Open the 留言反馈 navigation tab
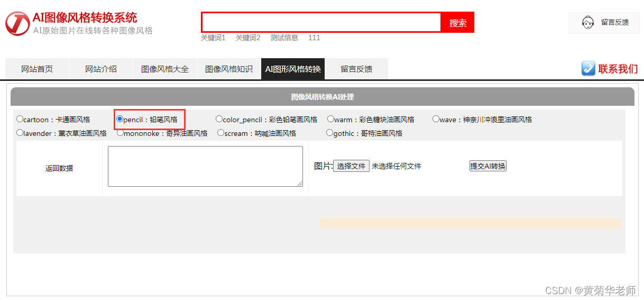Viewport: 644px width, 301px height. pos(356,69)
